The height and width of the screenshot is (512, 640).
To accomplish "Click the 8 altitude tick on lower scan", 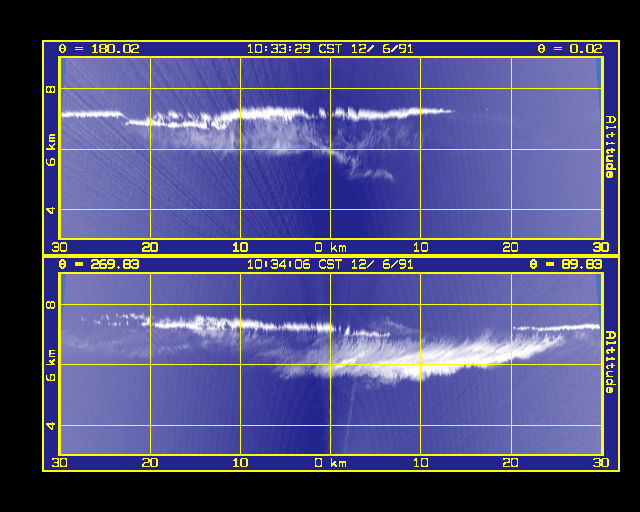I will 51,305.
